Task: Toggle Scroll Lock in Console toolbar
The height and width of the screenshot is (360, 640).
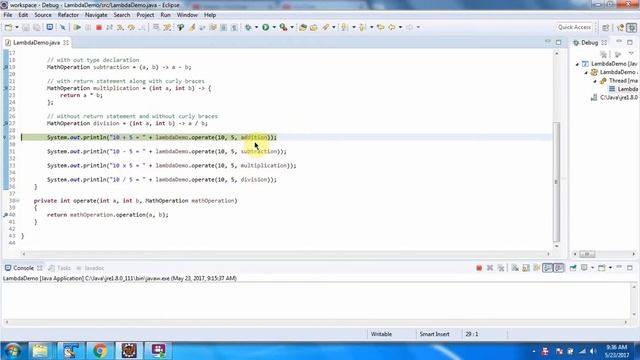Action: click(526, 268)
